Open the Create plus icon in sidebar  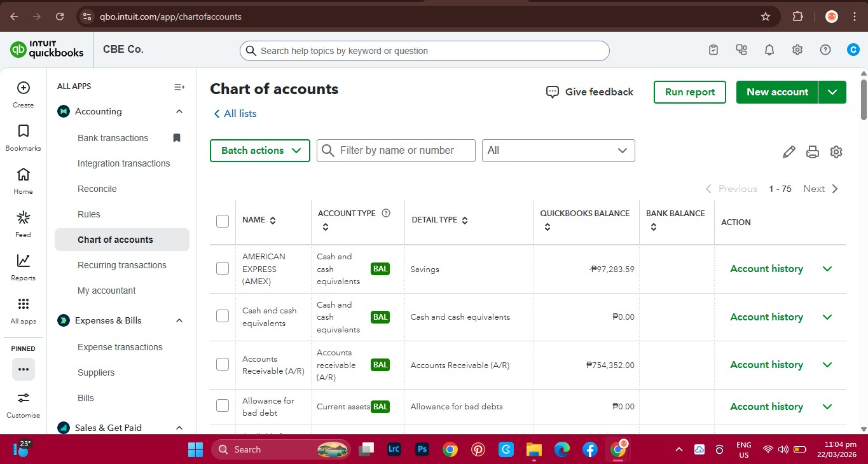point(24,88)
